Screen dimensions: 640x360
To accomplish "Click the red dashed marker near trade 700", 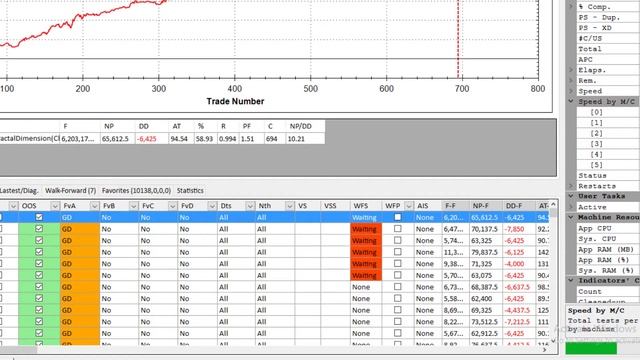I will point(458,39).
